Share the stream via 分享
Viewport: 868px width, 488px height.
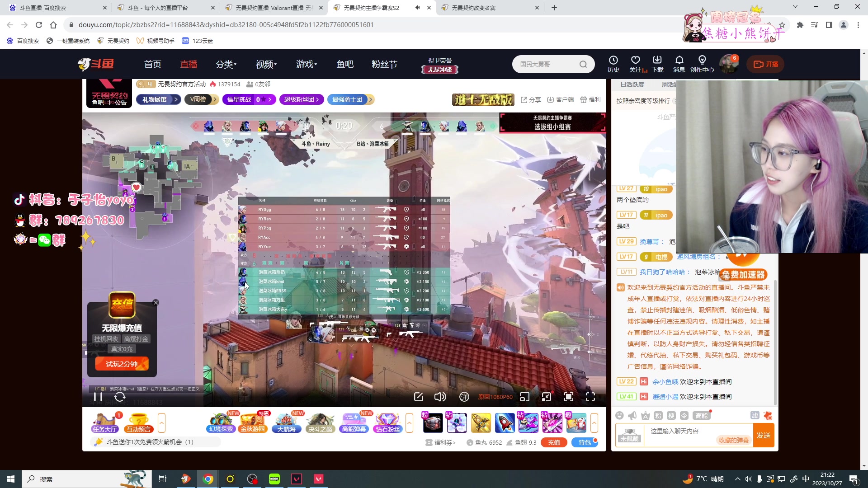[x=531, y=99]
